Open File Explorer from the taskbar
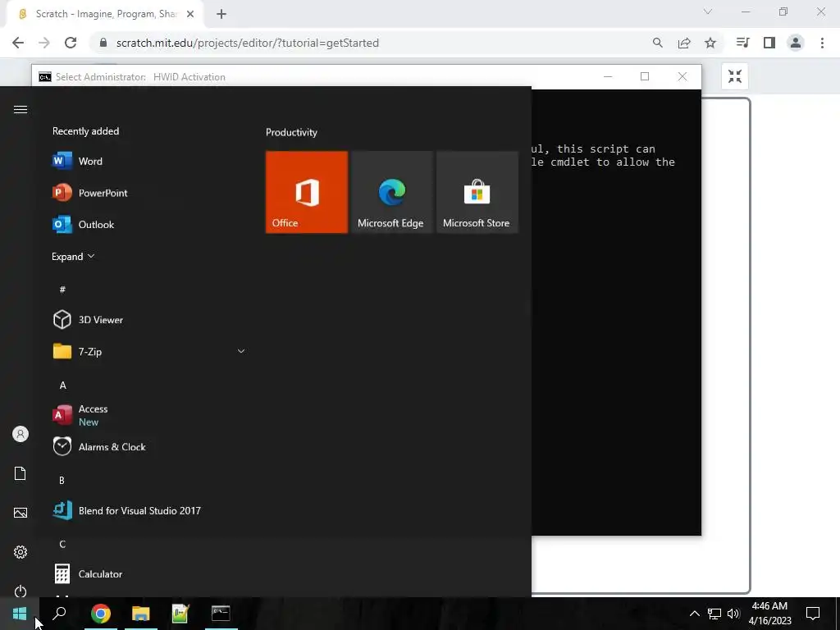 coord(141,614)
